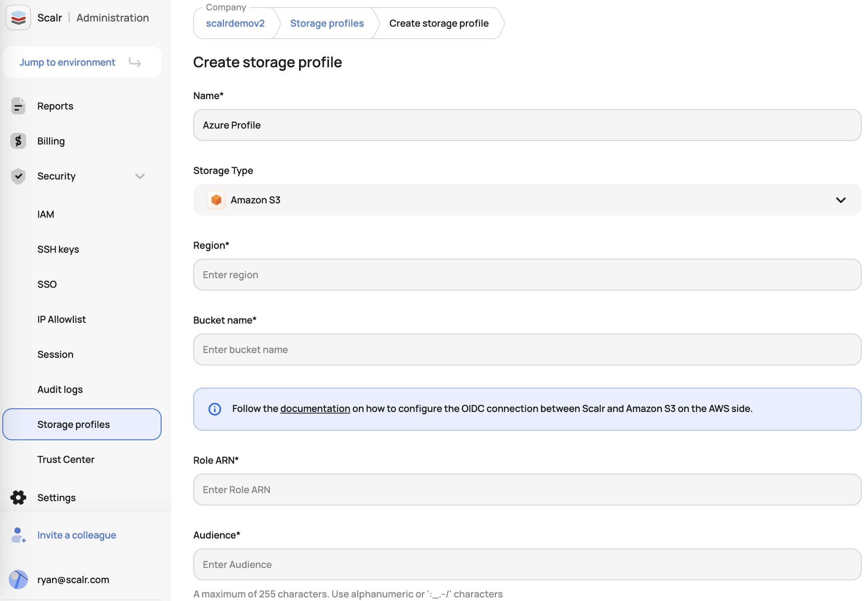Click the Amazon S3 dropdown chevron

click(x=841, y=200)
